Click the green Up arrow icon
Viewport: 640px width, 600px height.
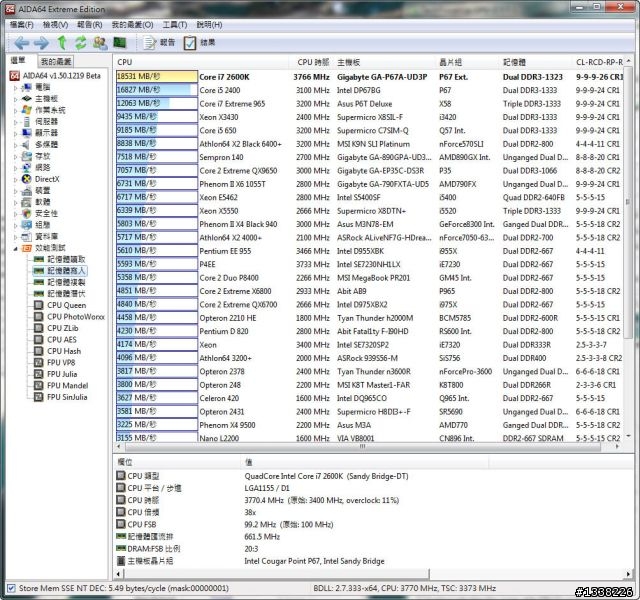62,42
